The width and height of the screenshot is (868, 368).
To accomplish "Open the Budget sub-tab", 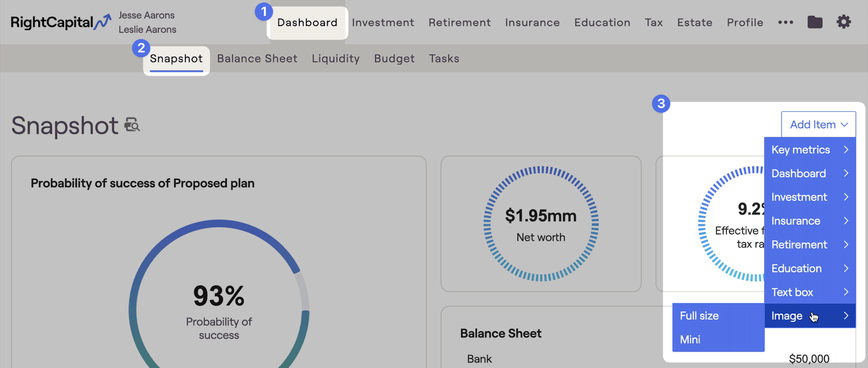I will click(394, 59).
